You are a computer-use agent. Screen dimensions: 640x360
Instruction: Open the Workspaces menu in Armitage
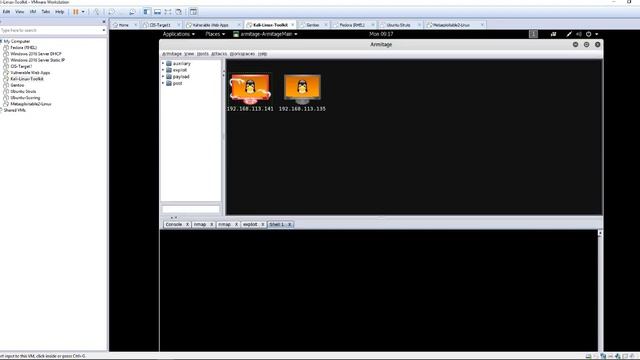coord(242,54)
